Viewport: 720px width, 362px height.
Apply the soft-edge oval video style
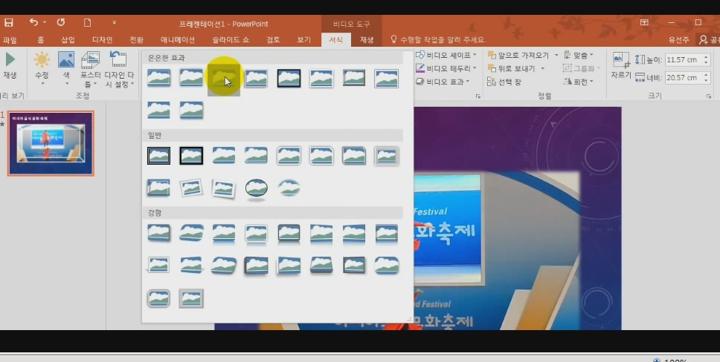(289, 188)
